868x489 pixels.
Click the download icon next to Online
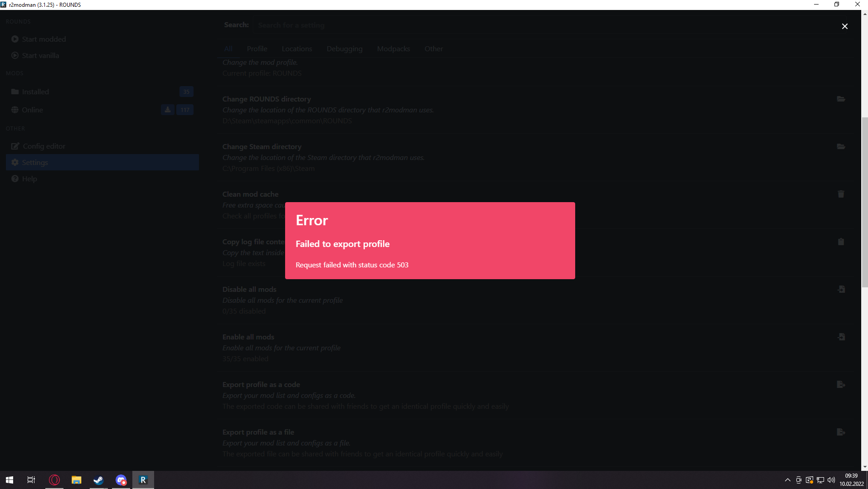pos(168,110)
